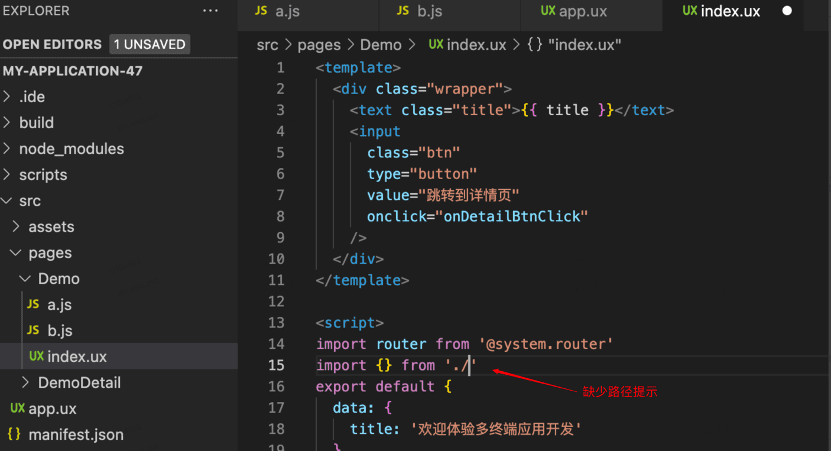Click UX icon beside app.ux in tree

tap(18, 408)
